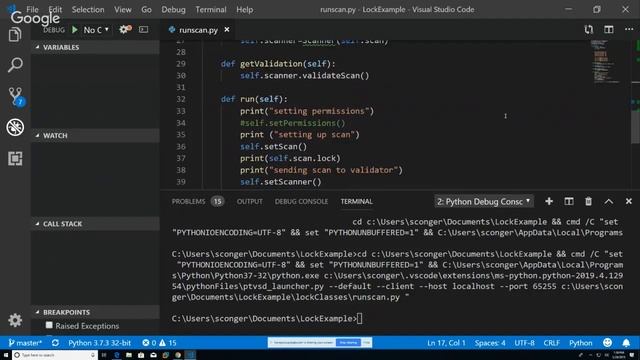
Task: Open the Extensions view
Action: pos(15,158)
